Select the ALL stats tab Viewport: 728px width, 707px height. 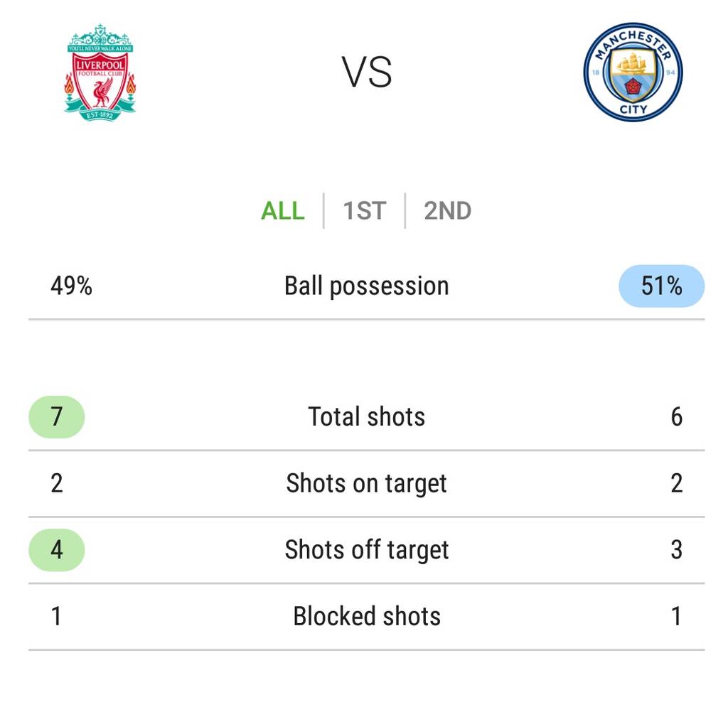(x=283, y=211)
